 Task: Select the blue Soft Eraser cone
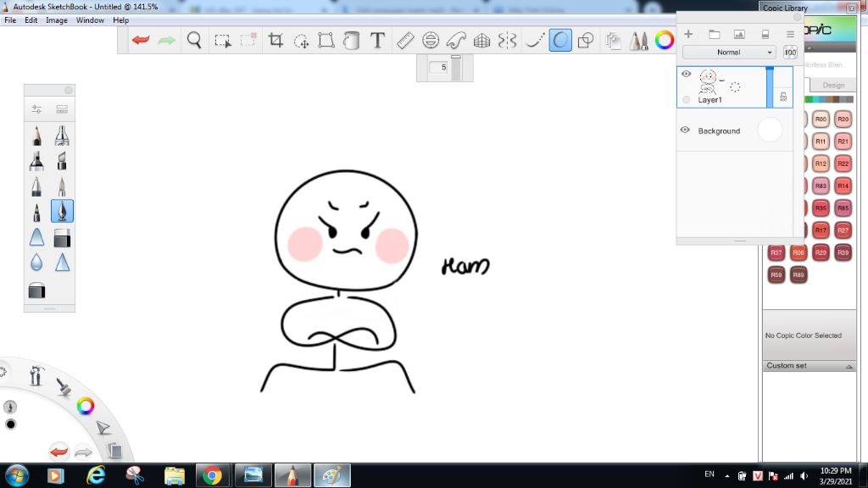36,237
